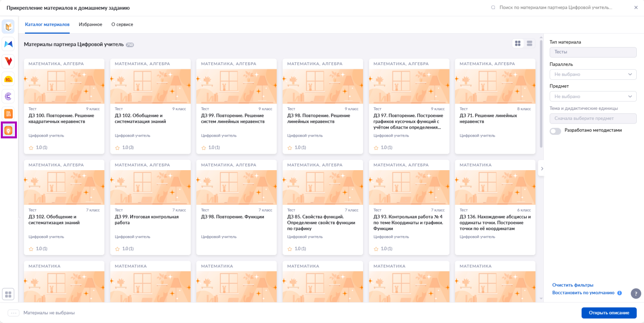Screen dimensions: 644x323
Task: Switch to grid tile view
Action: pos(518,43)
